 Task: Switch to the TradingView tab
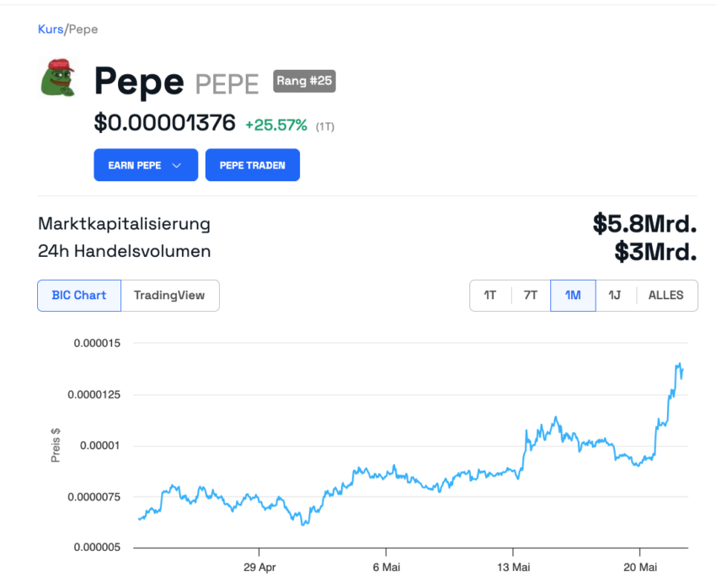coord(169,296)
